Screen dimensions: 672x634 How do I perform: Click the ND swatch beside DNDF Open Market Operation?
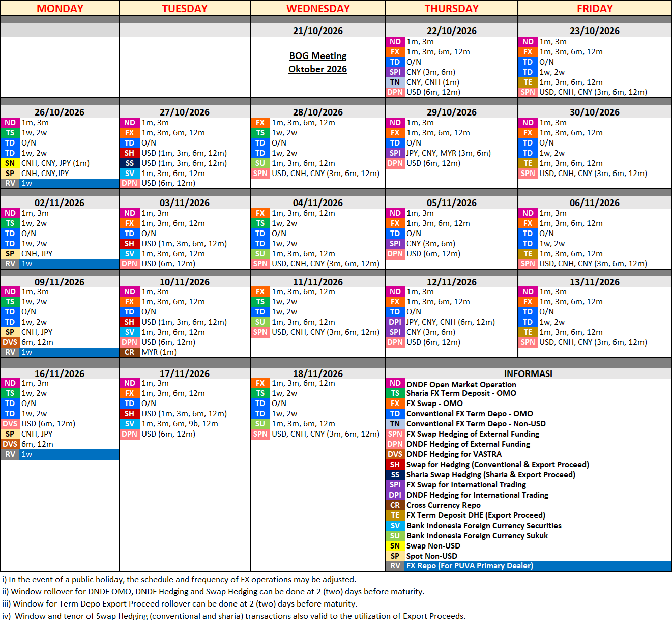pyautogui.click(x=395, y=384)
